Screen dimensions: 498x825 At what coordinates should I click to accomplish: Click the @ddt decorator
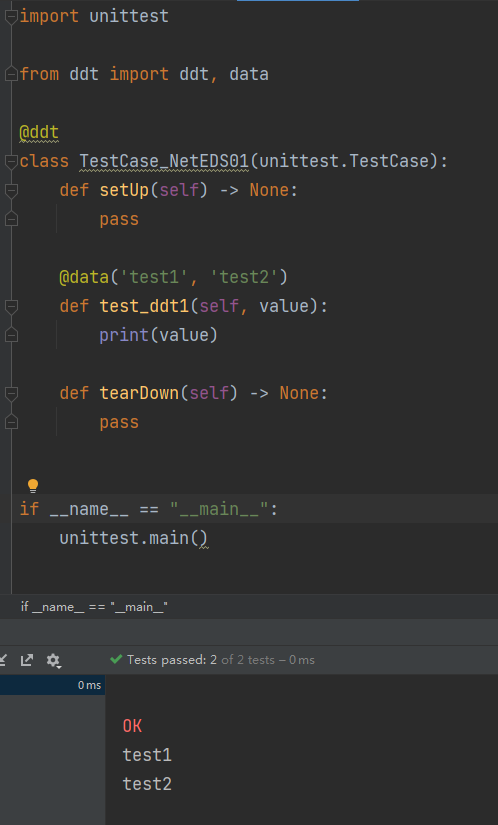39,132
